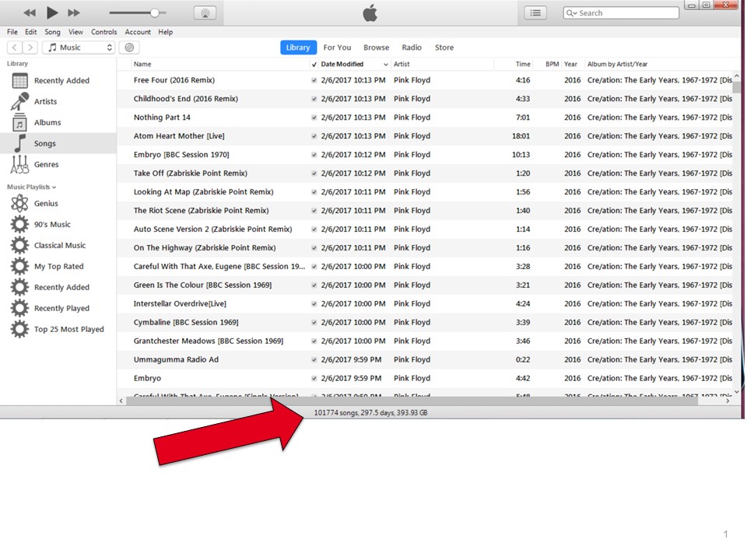Click the 90's Music gear icon
747x560 pixels.
point(19,224)
